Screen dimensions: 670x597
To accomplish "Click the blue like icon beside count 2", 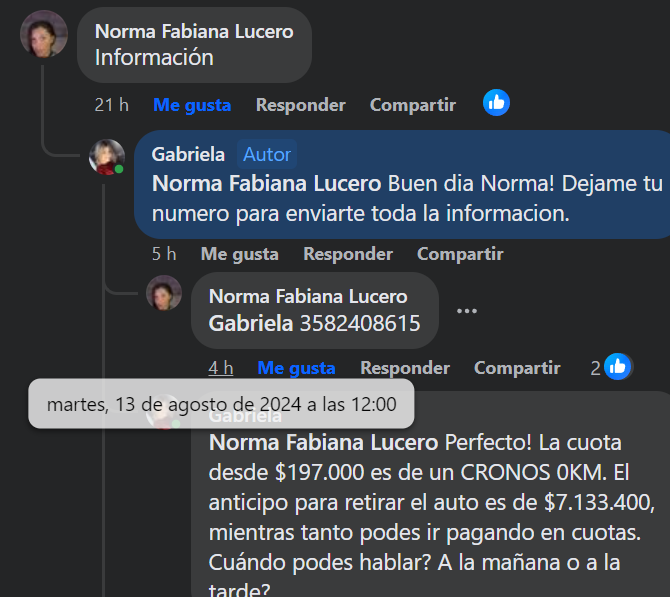I will tap(618, 367).
